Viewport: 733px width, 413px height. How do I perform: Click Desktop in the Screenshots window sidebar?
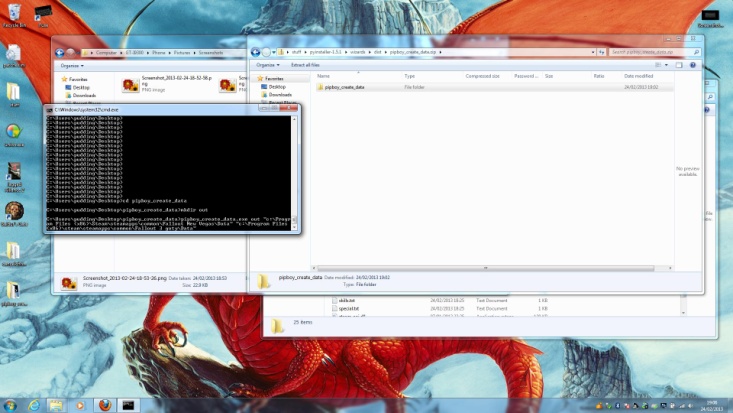pos(77,87)
